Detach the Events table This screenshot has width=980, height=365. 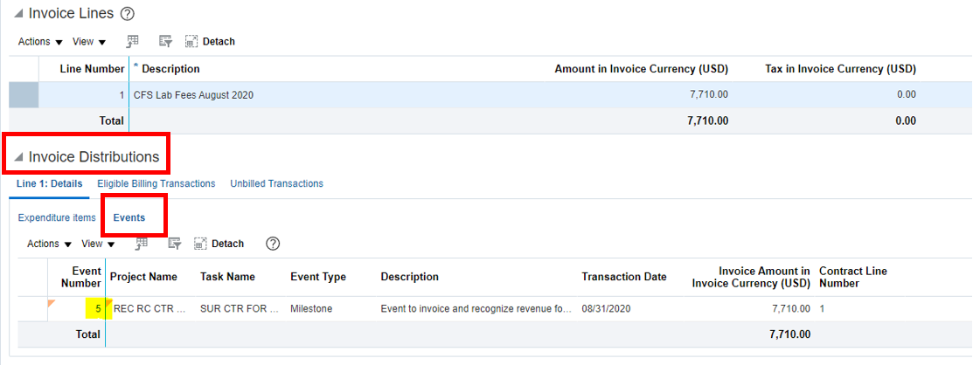pyautogui.click(x=219, y=244)
